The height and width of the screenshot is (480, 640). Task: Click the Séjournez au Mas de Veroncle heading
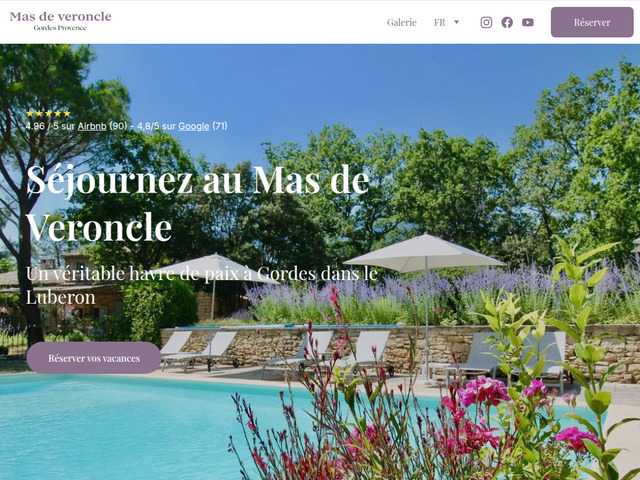tap(198, 203)
